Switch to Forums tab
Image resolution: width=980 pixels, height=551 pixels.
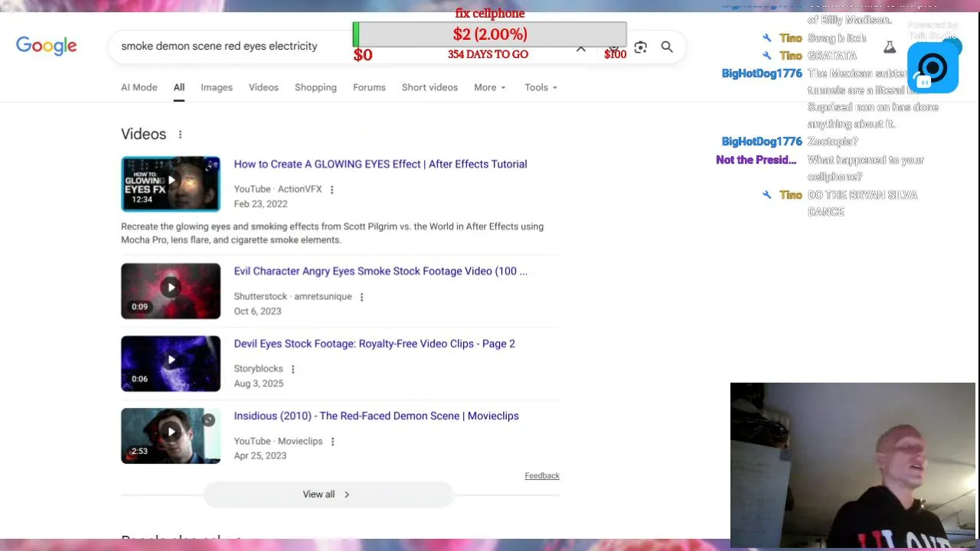pyautogui.click(x=369, y=87)
